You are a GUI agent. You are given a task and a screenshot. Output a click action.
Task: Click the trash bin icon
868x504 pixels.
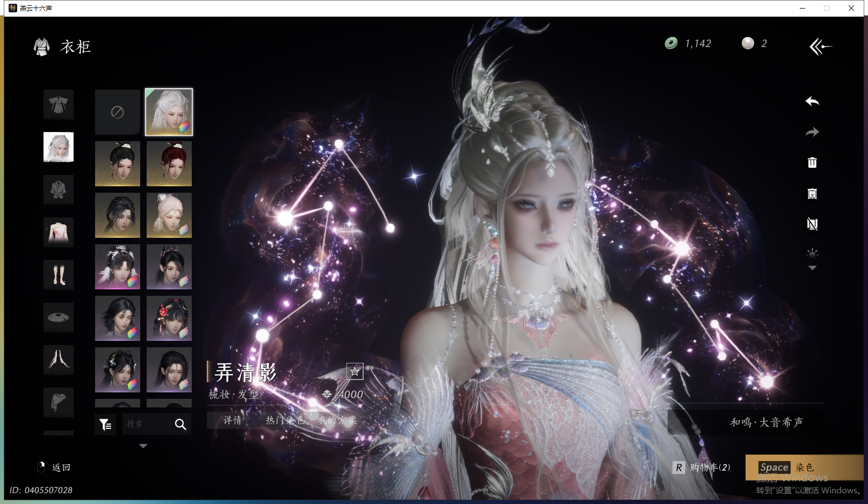pyautogui.click(x=812, y=163)
